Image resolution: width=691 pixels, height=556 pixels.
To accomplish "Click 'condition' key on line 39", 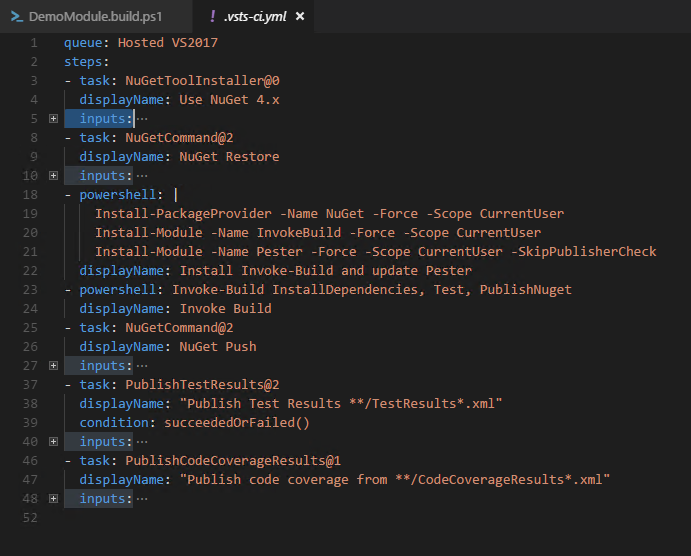I will point(114,423).
